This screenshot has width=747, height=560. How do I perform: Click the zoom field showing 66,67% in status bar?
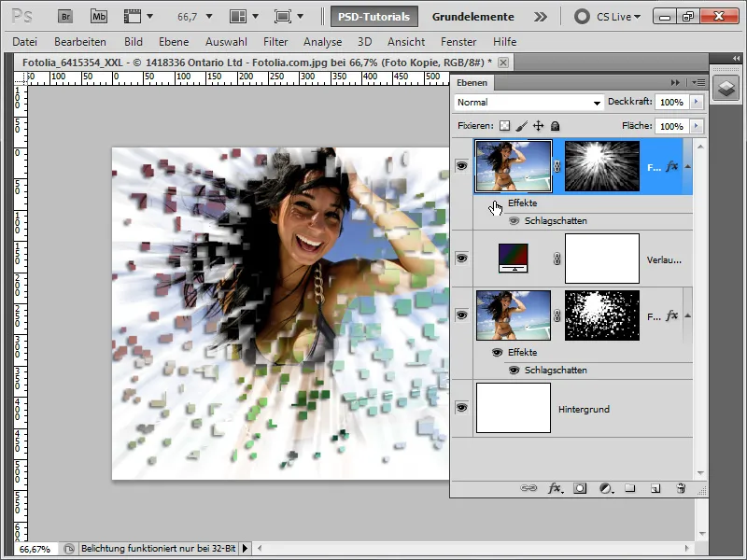click(35, 549)
